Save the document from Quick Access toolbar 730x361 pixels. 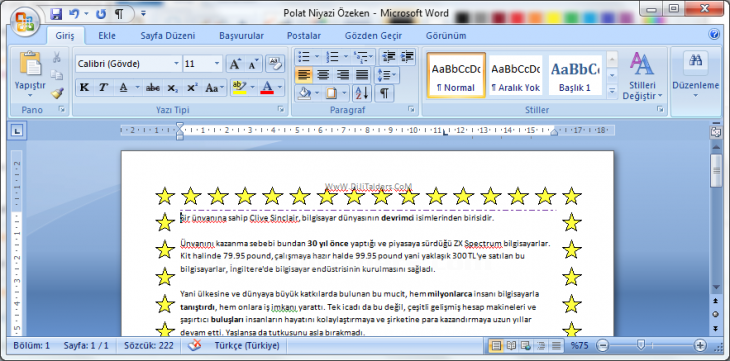click(x=56, y=14)
